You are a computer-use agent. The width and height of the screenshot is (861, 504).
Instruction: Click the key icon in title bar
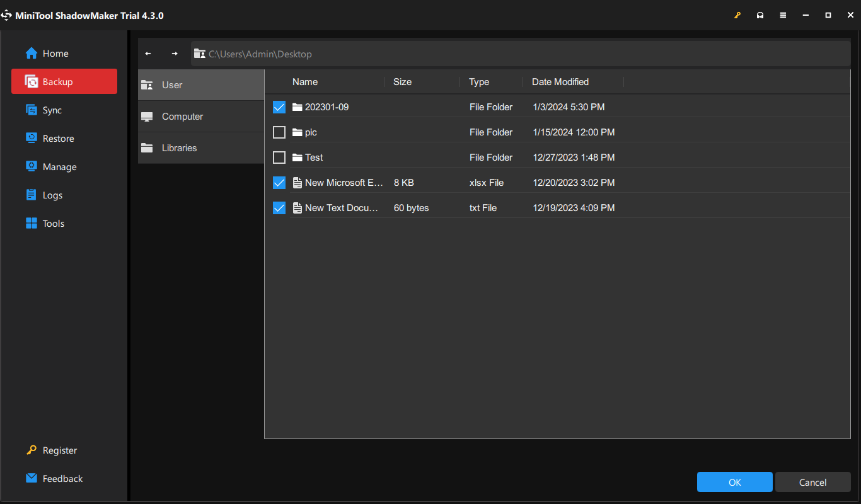coord(737,16)
